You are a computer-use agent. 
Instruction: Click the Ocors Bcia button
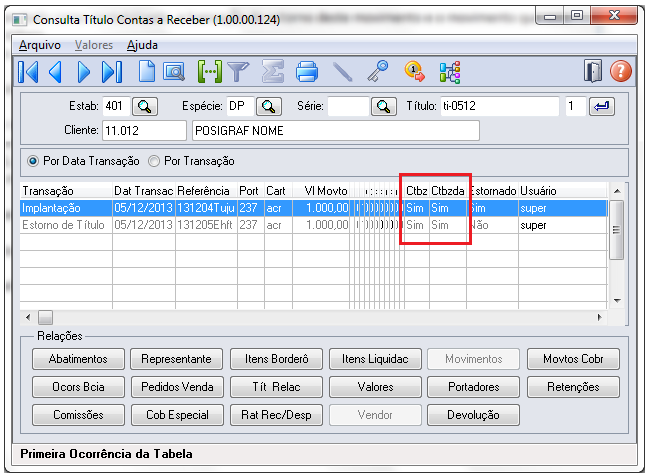(x=78, y=387)
